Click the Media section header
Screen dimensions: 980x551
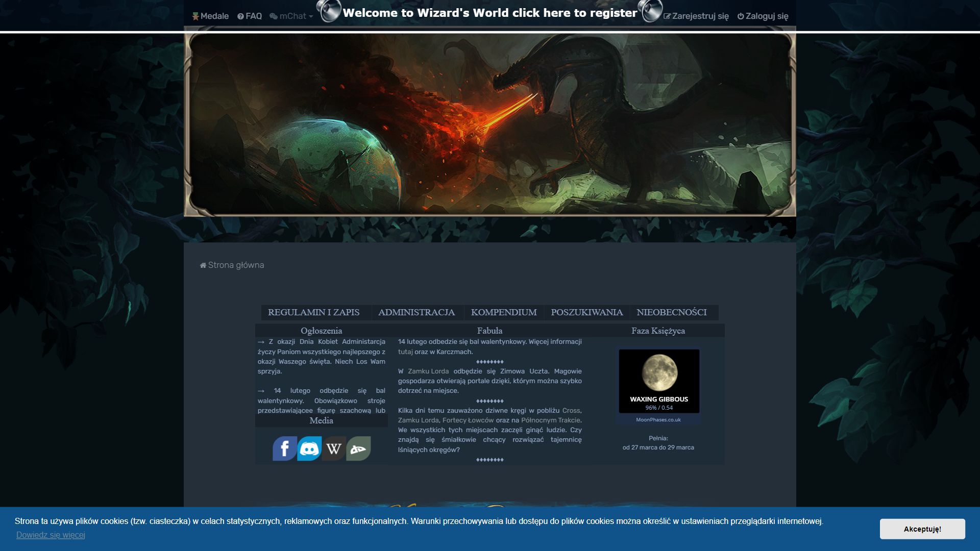click(x=322, y=421)
